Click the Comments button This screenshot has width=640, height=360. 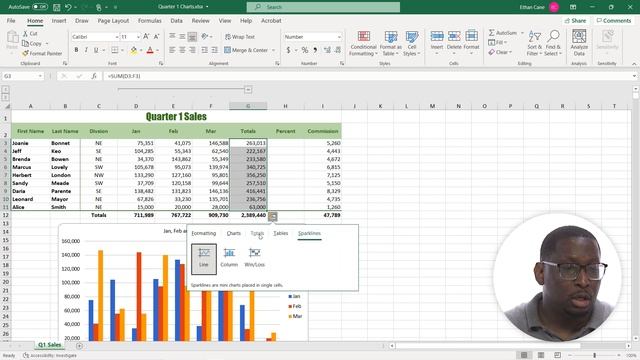pos(613,20)
